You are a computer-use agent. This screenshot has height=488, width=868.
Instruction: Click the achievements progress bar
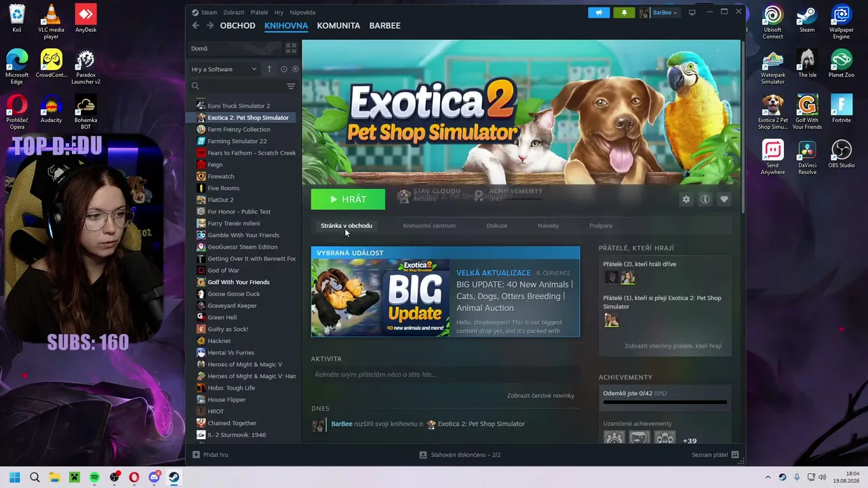[665, 403]
